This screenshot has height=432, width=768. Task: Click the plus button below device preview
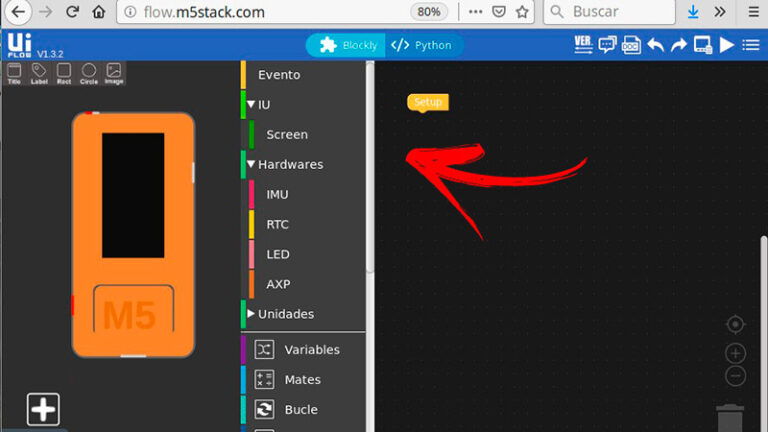coord(43,409)
